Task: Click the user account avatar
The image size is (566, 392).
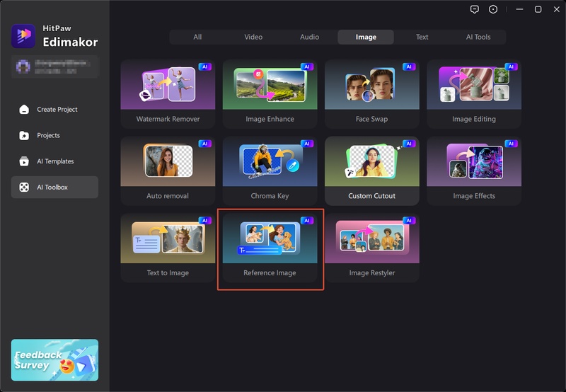Action: 23,67
